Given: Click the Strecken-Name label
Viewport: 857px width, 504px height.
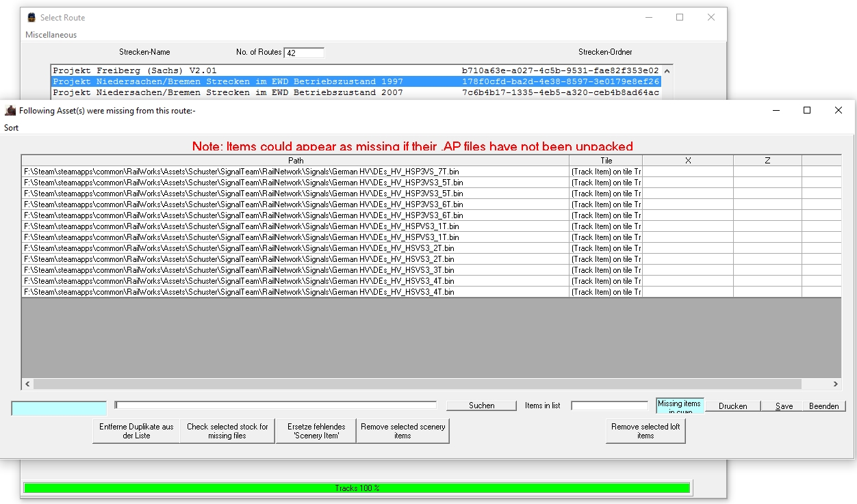Looking at the screenshot, I should (x=144, y=52).
